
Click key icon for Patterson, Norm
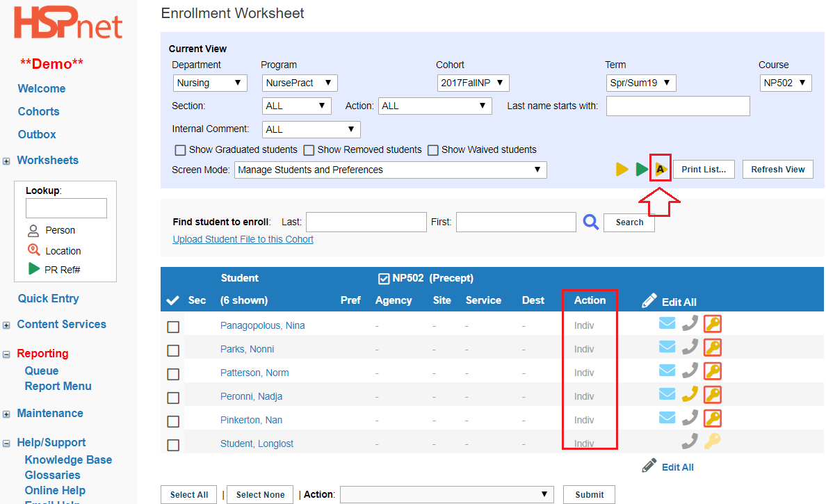(713, 371)
